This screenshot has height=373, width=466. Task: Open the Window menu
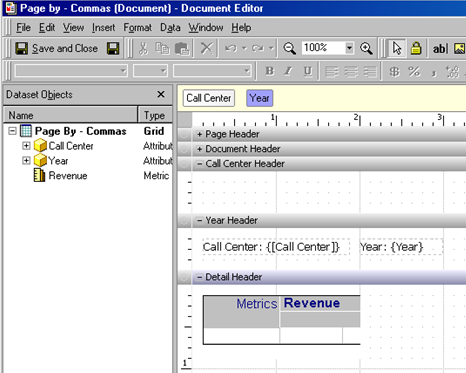[206, 28]
